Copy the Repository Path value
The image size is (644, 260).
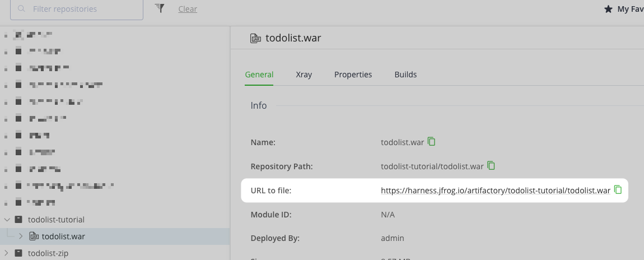[x=491, y=166]
